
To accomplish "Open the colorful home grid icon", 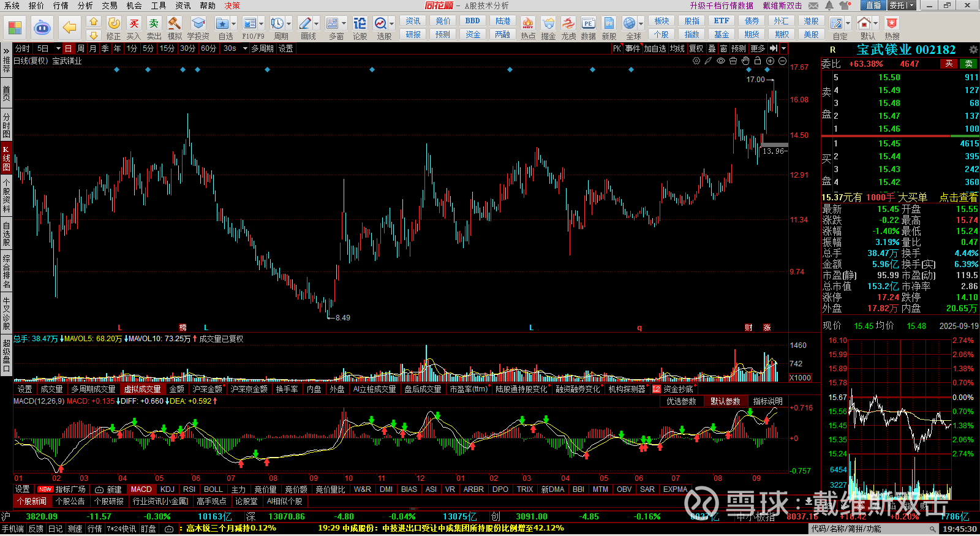I will [x=15, y=28].
